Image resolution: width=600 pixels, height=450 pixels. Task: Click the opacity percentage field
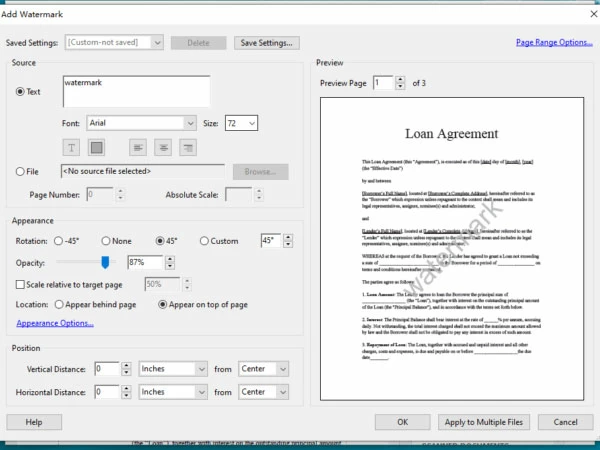click(x=145, y=262)
